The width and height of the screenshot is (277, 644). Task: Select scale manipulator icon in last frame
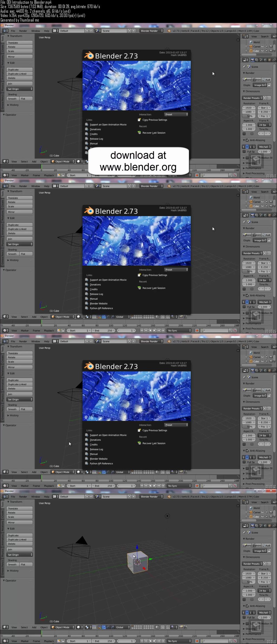(112, 627)
